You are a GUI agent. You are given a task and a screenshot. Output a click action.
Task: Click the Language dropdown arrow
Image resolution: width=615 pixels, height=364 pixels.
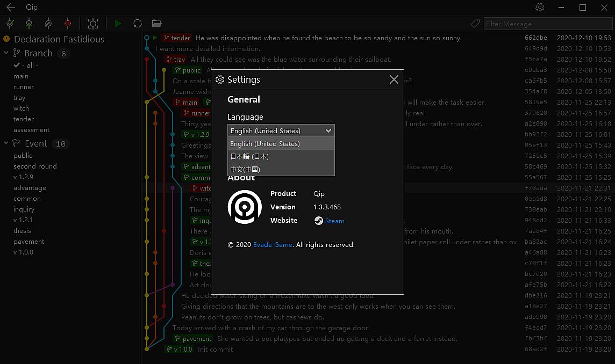point(328,130)
